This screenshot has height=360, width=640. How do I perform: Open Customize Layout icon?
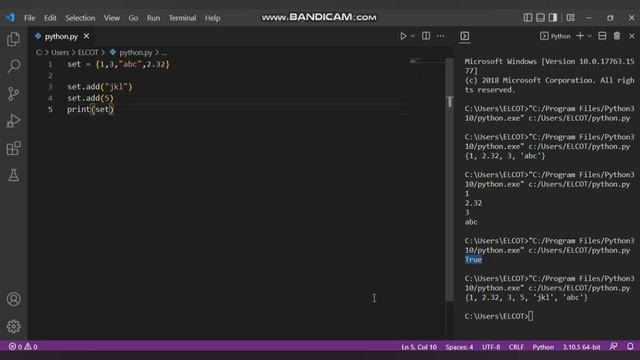571,18
